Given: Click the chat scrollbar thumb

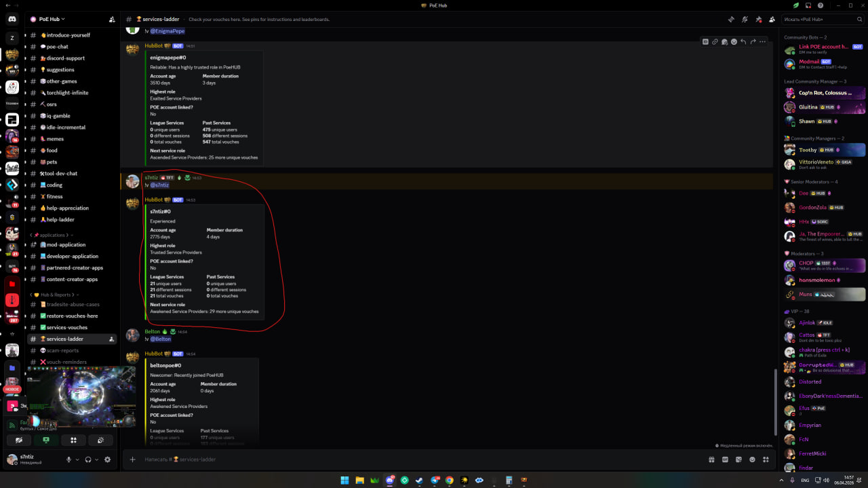Looking at the screenshot, I should pos(775,402).
